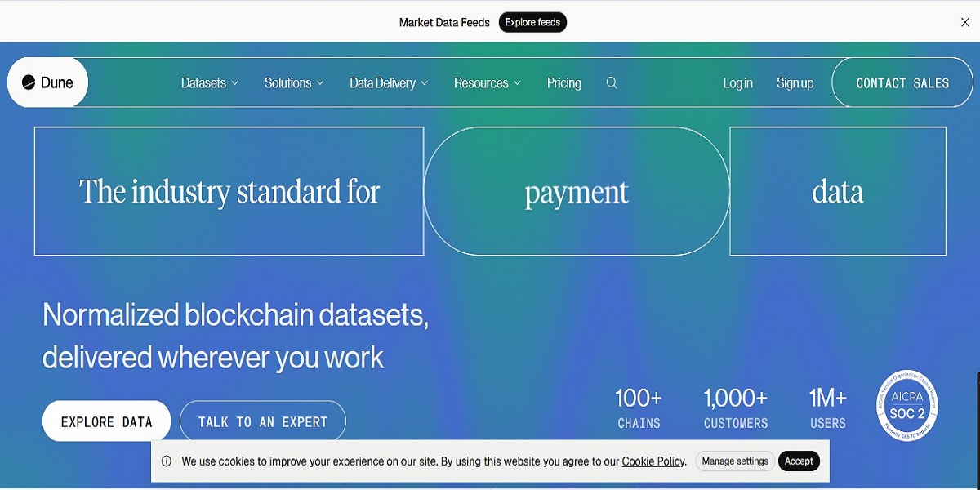Click the Log in link
Viewport: 980px width, 490px height.
point(737,82)
